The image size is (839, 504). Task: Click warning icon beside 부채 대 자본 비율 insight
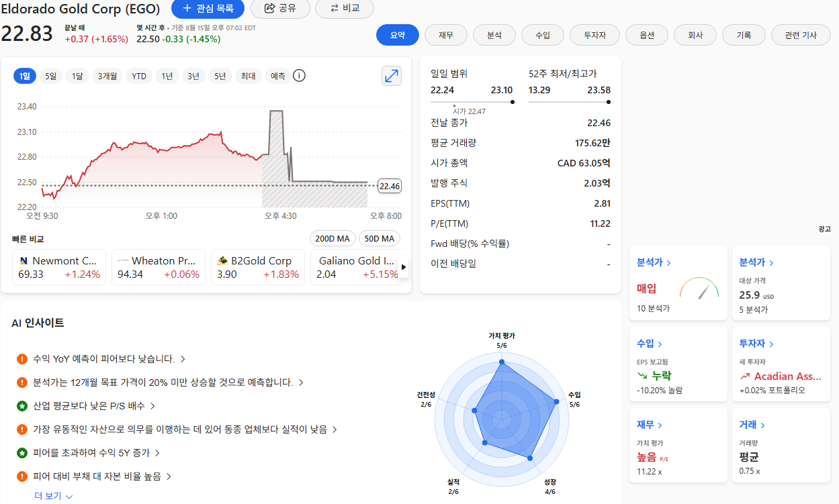[x=22, y=476]
